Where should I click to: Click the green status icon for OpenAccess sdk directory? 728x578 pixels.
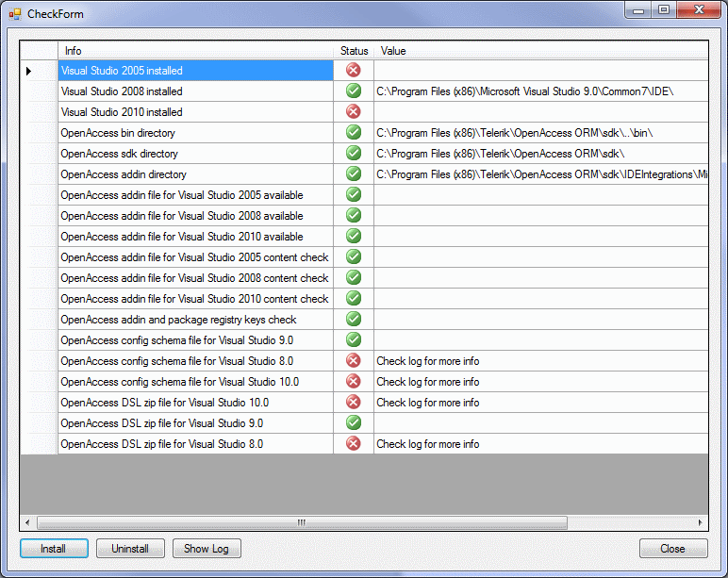354,153
